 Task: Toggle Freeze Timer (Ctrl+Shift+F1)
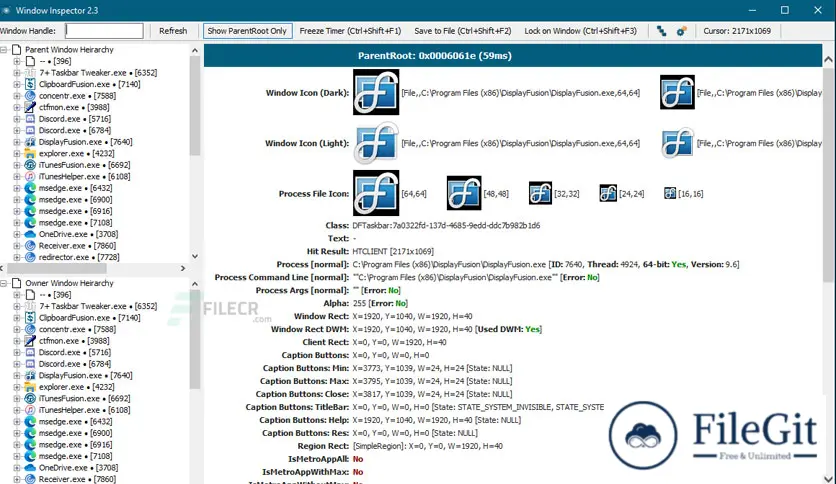(350, 31)
